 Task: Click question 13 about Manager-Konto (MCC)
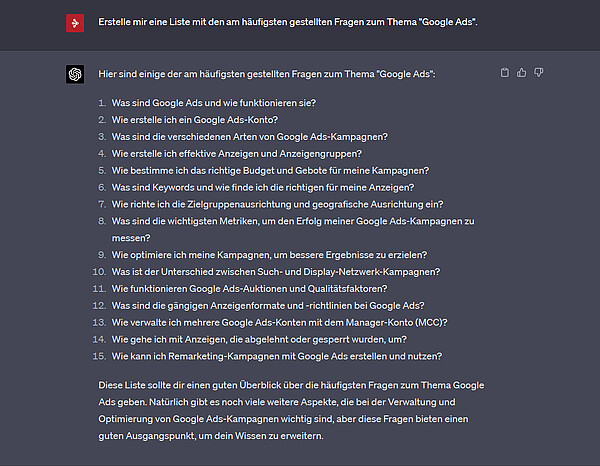[279, 323]
